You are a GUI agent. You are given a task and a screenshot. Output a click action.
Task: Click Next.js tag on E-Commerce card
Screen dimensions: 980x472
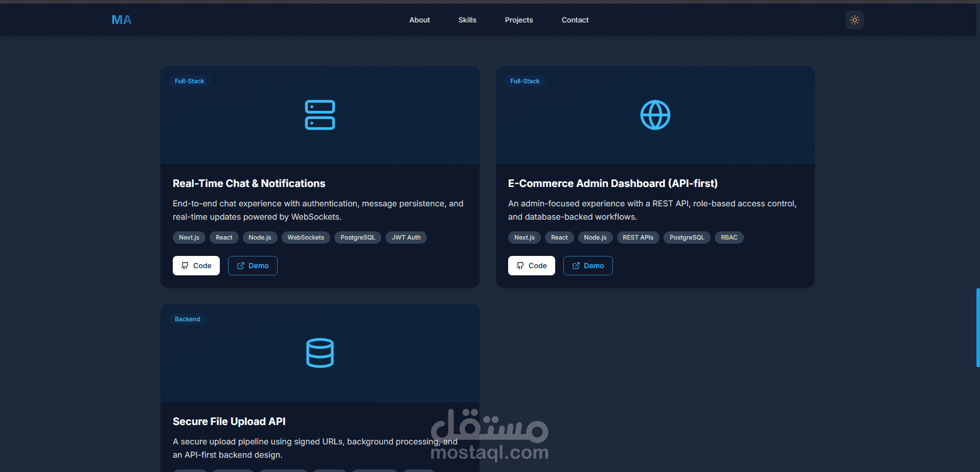click(x=525, y=238)
